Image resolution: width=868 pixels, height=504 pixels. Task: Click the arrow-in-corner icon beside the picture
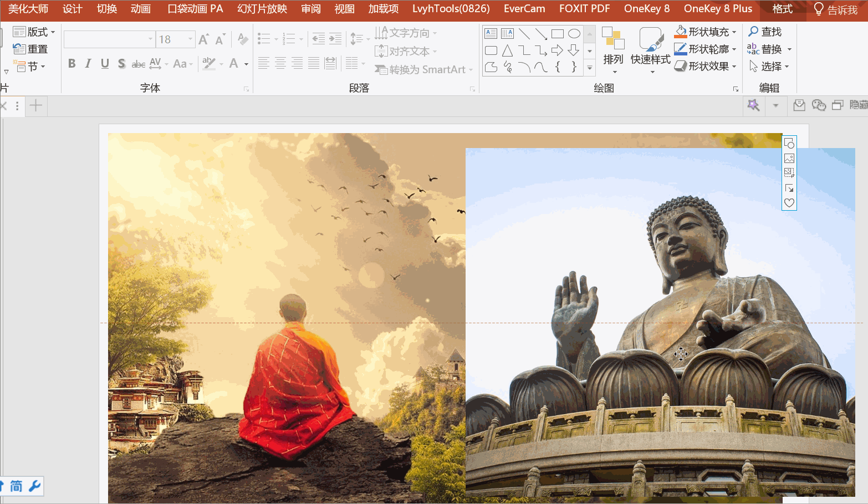coord(789,189)
